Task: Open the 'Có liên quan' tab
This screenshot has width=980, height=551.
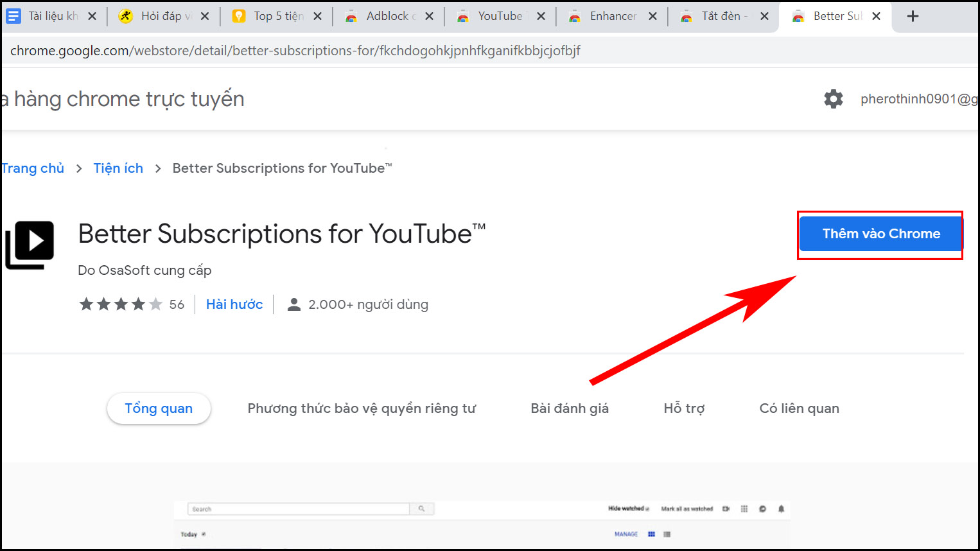Action: click(799, 408)
